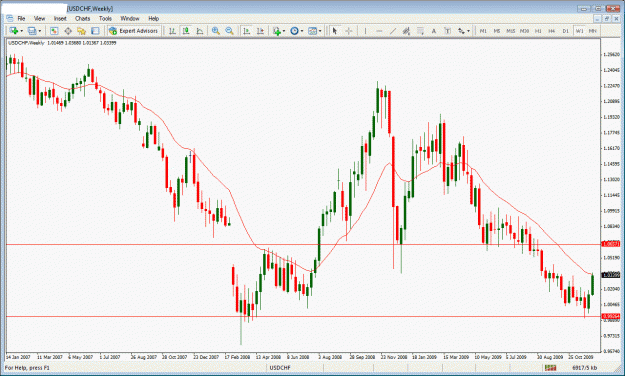The height and width of the screenshot is (376, 625).
Task: Select the Text 'A' drawing tool
Action: (434, 31)
